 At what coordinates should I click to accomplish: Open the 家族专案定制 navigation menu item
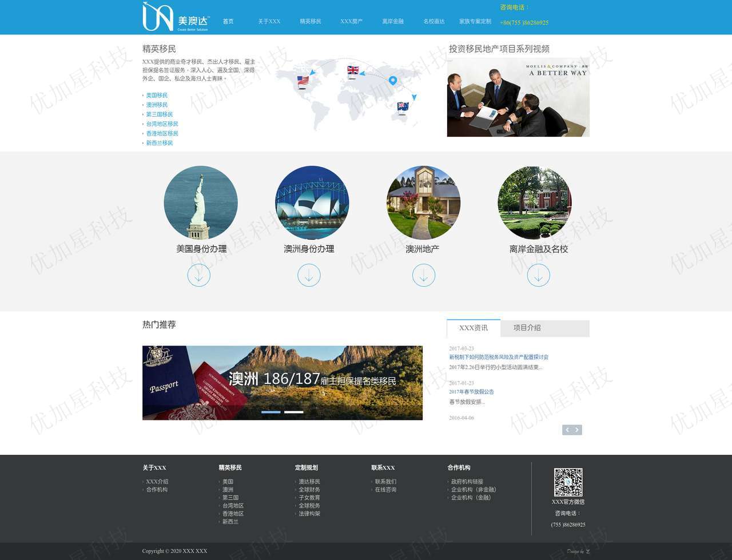475,22
